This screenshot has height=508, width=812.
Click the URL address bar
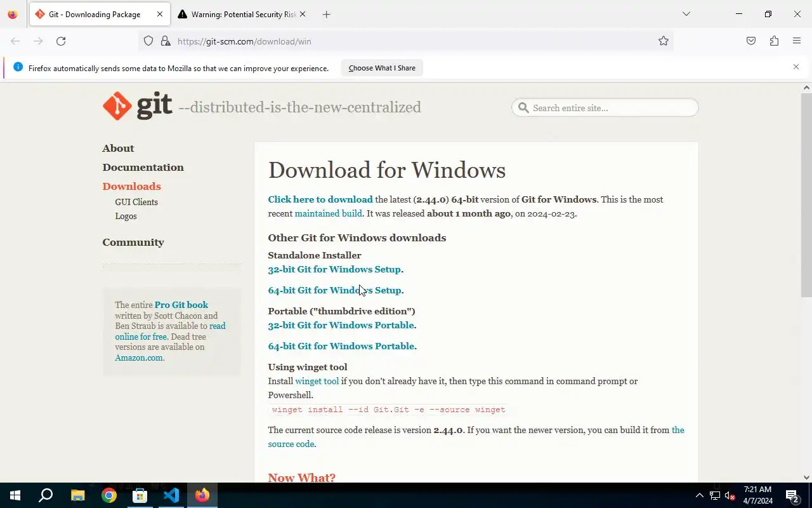406,41
